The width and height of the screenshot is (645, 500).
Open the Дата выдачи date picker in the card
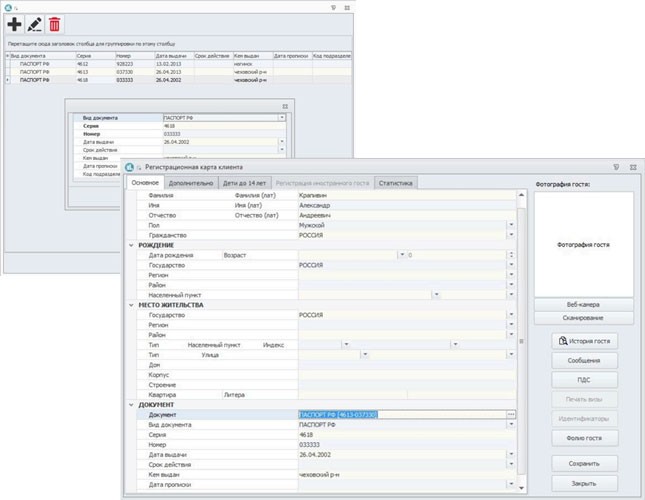tap(511, 454)
